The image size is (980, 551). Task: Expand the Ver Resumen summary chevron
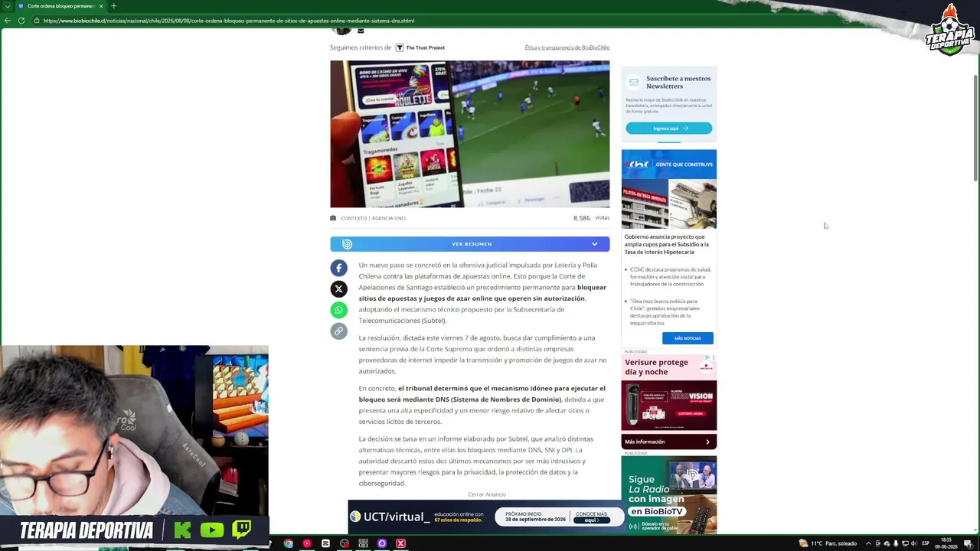[594, 244]
